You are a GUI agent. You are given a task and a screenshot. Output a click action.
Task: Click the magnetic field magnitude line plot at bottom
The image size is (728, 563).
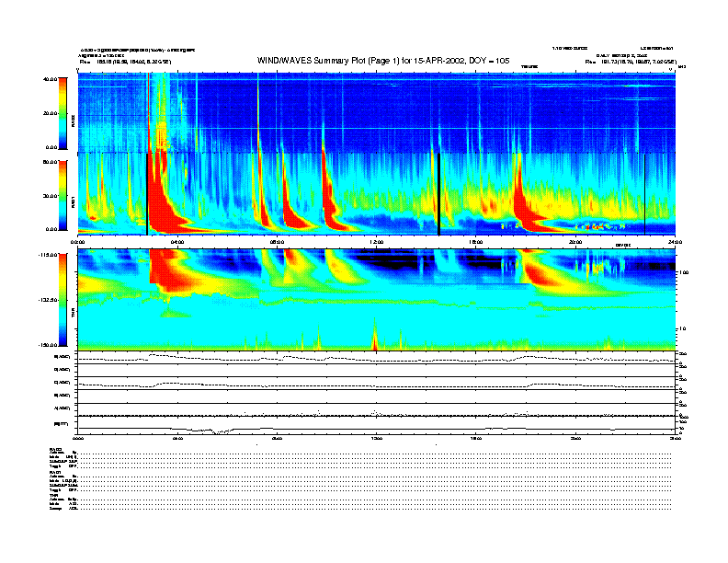point(377,429)
